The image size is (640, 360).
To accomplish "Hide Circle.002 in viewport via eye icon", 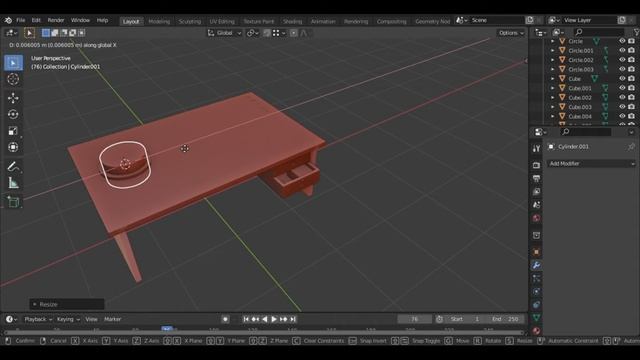I will pos(622,60).
